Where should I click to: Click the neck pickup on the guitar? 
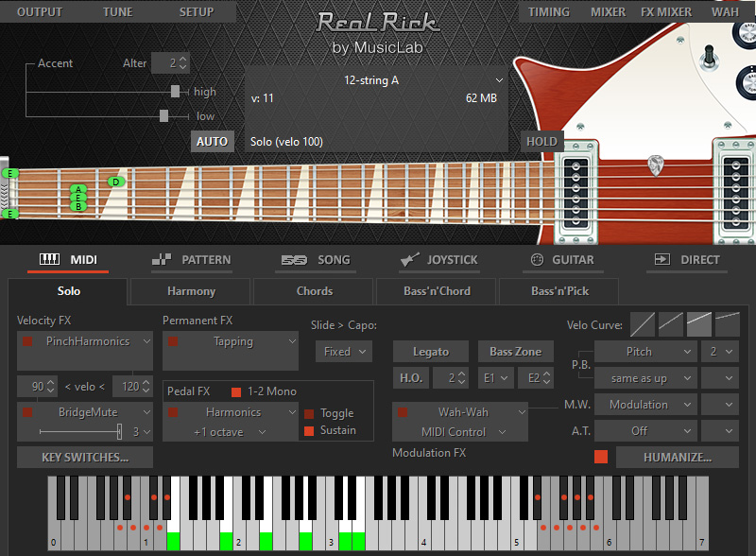[x=576, y=193]
